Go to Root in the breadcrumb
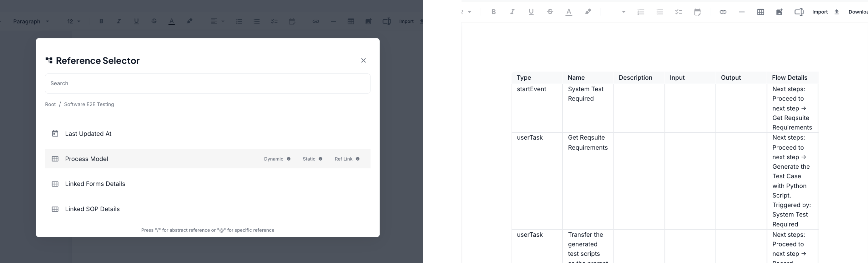This screenshot has height=263, width=868. tap(50, 104)
